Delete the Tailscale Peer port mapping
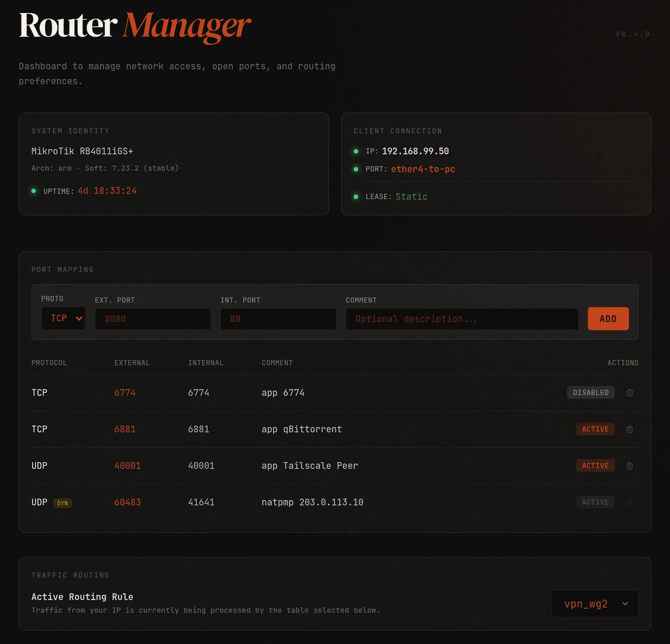 click(629, 465)
